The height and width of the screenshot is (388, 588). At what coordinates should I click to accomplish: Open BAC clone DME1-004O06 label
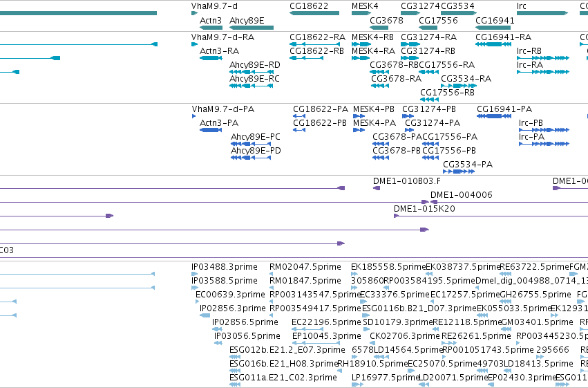(x=461, y=195)
